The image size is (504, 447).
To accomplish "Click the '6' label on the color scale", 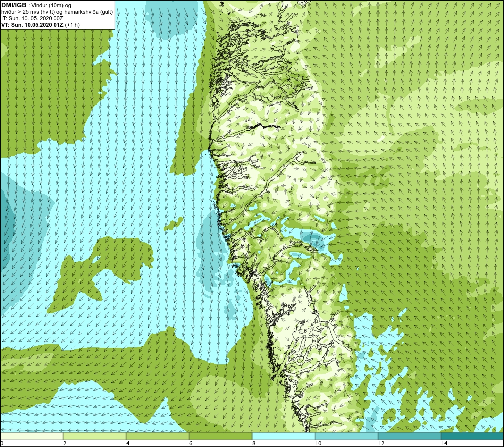I will [191, 443].
